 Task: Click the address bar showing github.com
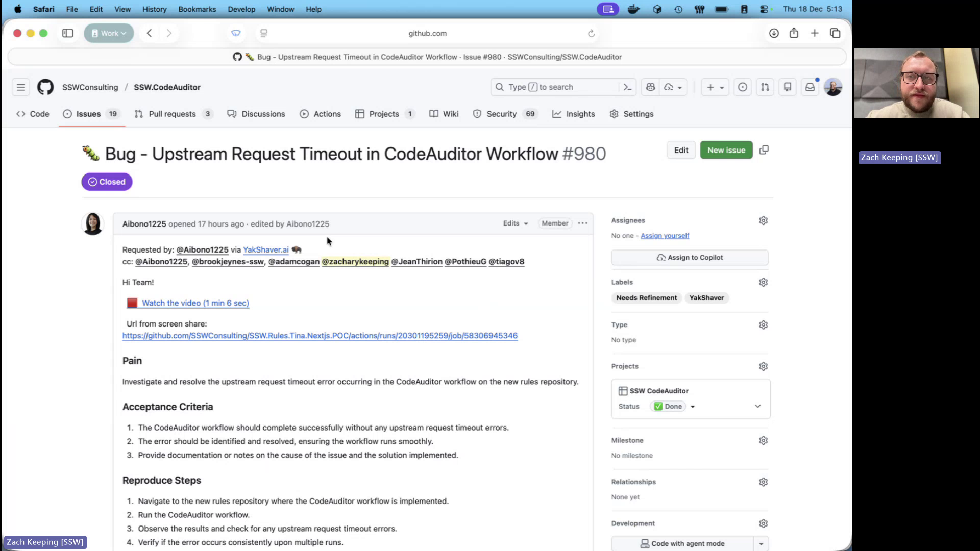tap(428, 33)
